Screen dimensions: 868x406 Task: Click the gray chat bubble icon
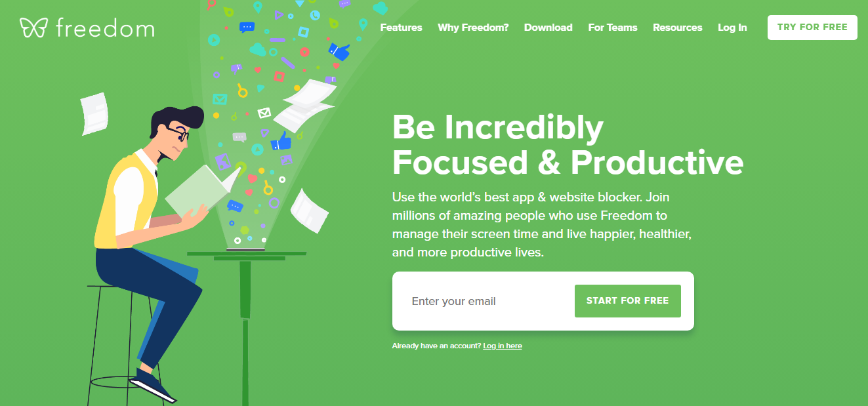coord(239,138)
